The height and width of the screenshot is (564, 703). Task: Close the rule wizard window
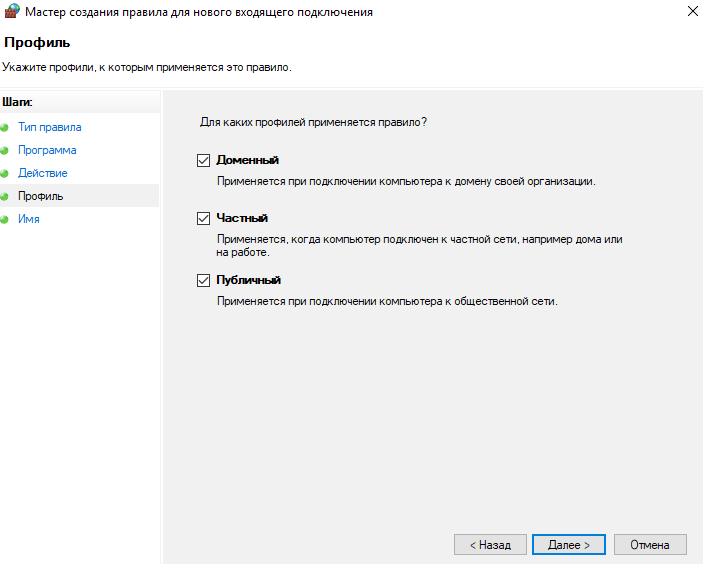693,11
